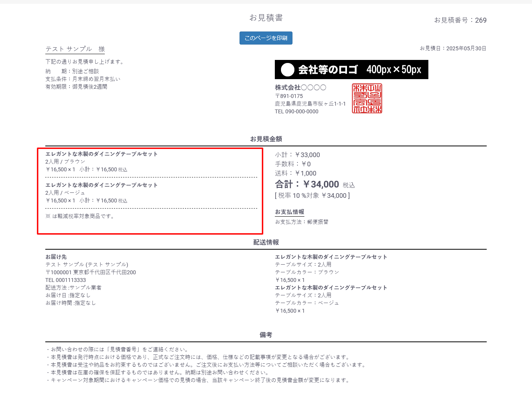Screen dimensions: 532x396
Task: Select 小計：￥33,000 in totals column
Action: click(x=297, y=155)
